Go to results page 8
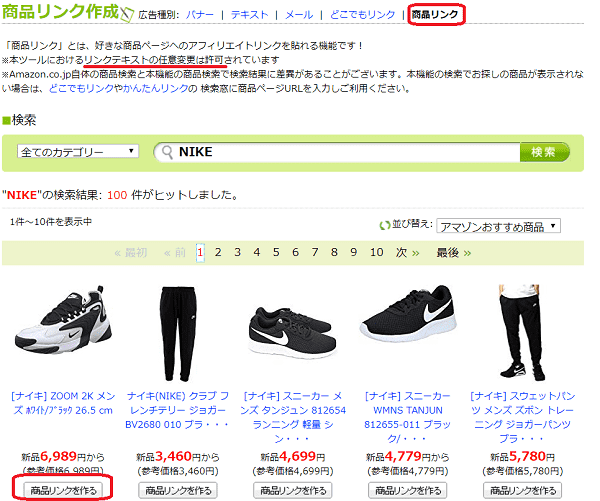 [334, 253]
